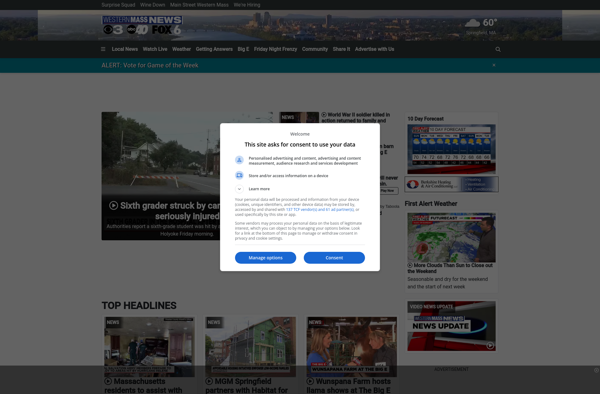The image size is (600, 394).
Task: Open More Clouds Than Sun article
Action: (450, 268)
